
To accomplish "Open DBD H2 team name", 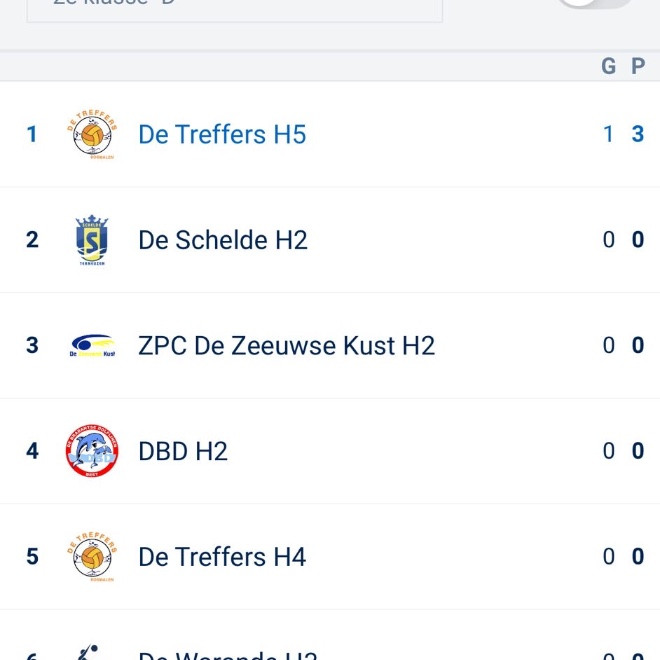I will point(183,451).
